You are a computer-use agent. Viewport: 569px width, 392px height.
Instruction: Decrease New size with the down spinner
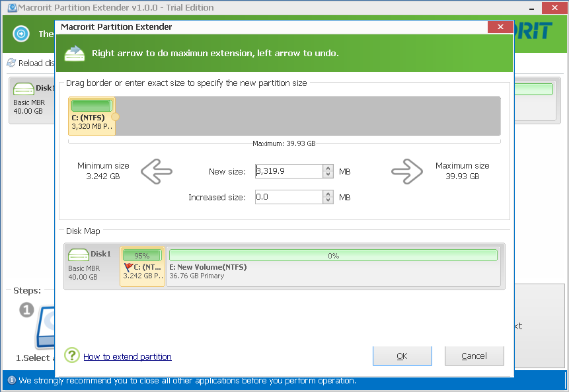click(x=328, y=175)
